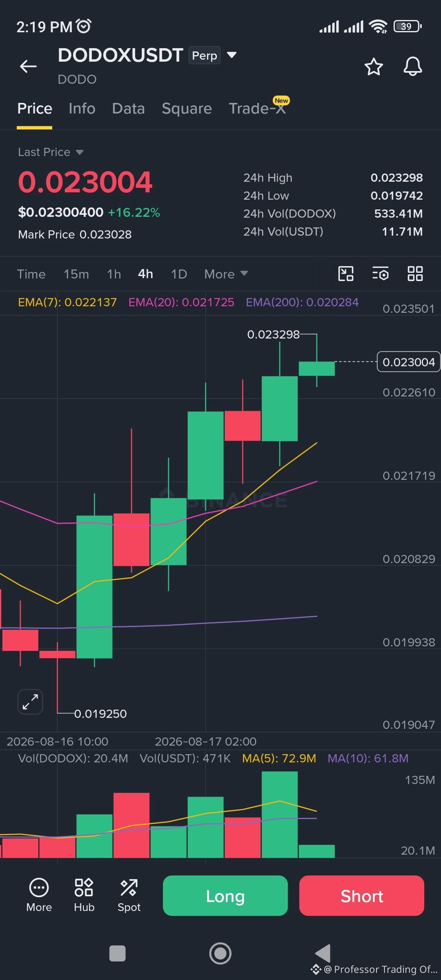This screenshot has width=441, height=980.
Task: Tap the EMA(20) indicator label
Action: 181,302
